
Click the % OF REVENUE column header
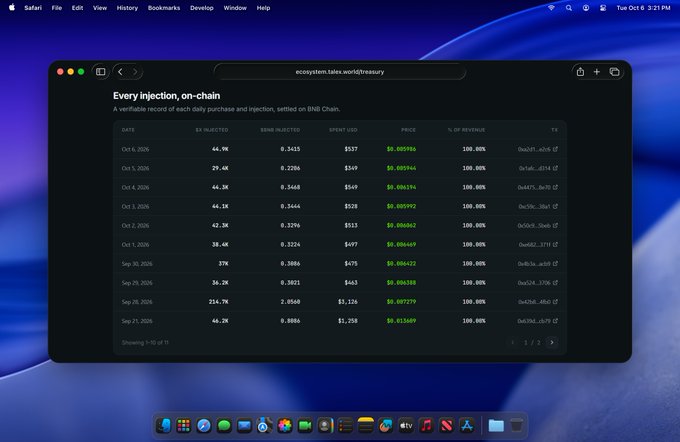[466, 130]
